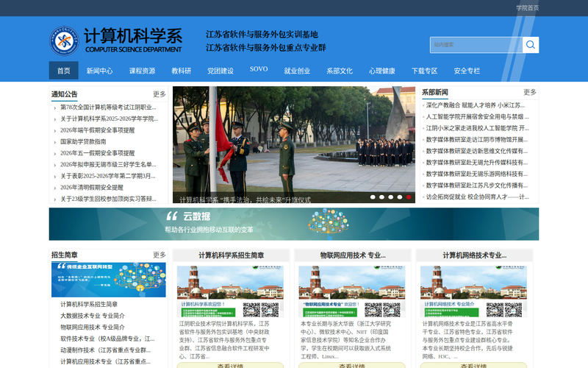Open news 数字媒体教研室走访江阴市博物馆开展...

477,140
